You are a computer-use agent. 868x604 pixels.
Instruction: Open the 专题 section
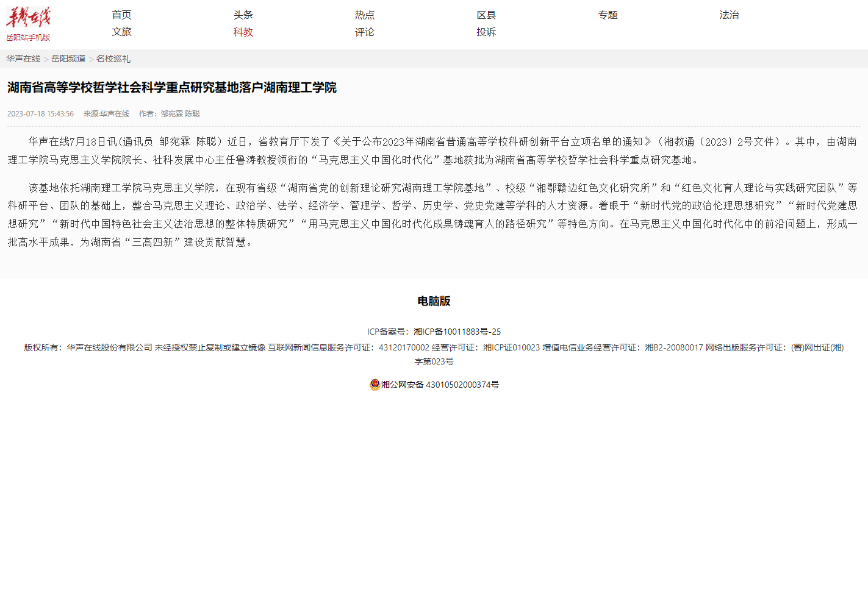coord(608,15)
